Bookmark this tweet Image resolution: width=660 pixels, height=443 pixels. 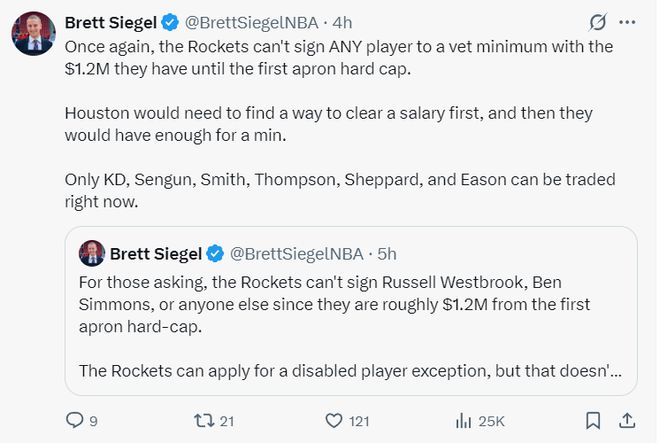592,420
